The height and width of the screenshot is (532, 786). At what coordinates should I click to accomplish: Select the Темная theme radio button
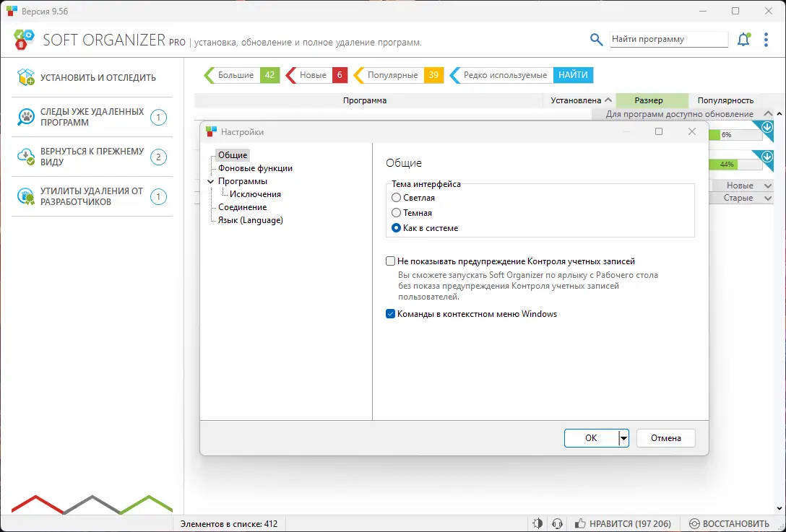tap(396, 213)
